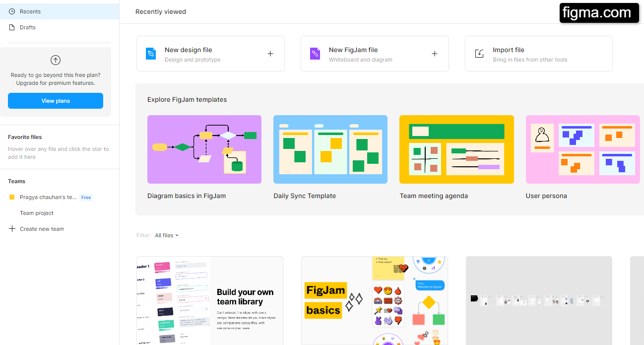Click the Recently viewed heading
This screenshot has height=345, width=644.
click(161, 11)
